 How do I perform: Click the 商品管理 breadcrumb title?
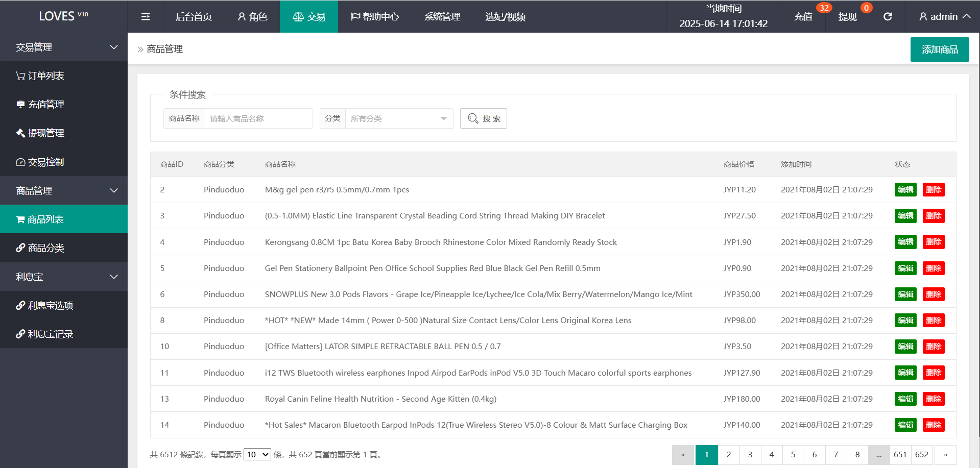click(164, 49)
